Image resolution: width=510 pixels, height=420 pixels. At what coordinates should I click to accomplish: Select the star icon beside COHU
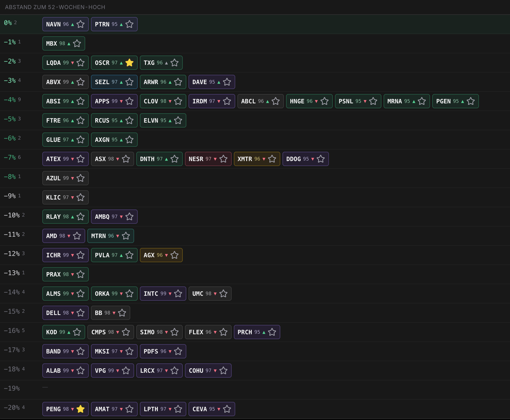click(223, 371)
